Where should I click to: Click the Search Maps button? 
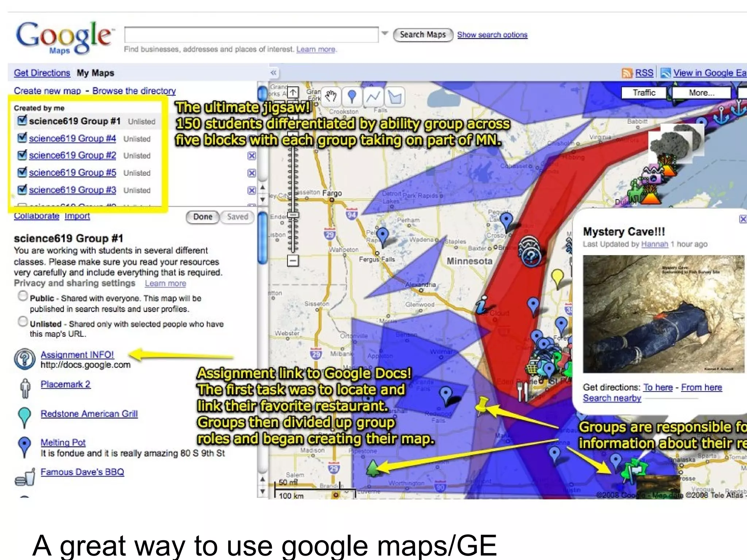point(423,35)
